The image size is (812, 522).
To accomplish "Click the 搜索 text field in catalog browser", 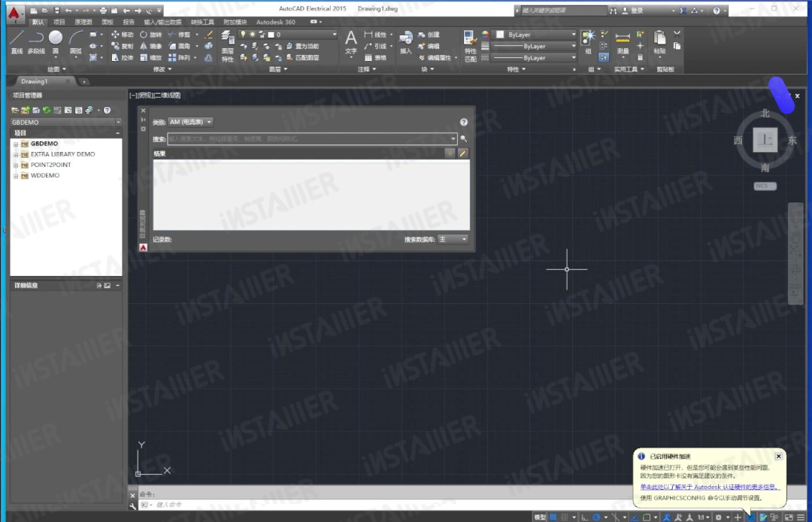I will click(312, 139).
